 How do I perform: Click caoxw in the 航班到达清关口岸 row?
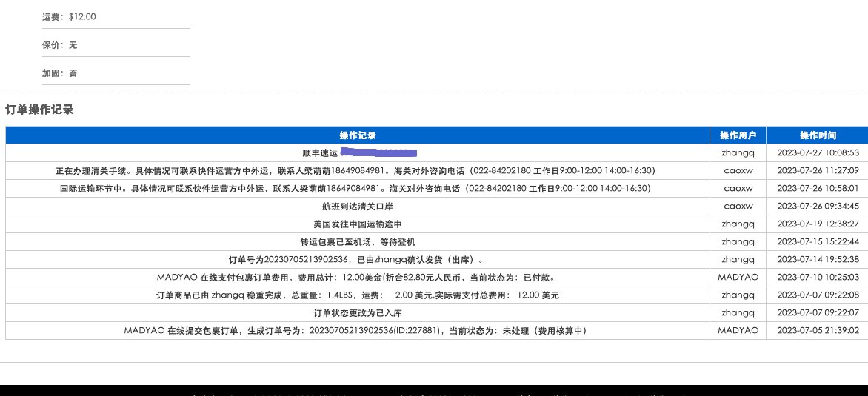pos(738,207)
